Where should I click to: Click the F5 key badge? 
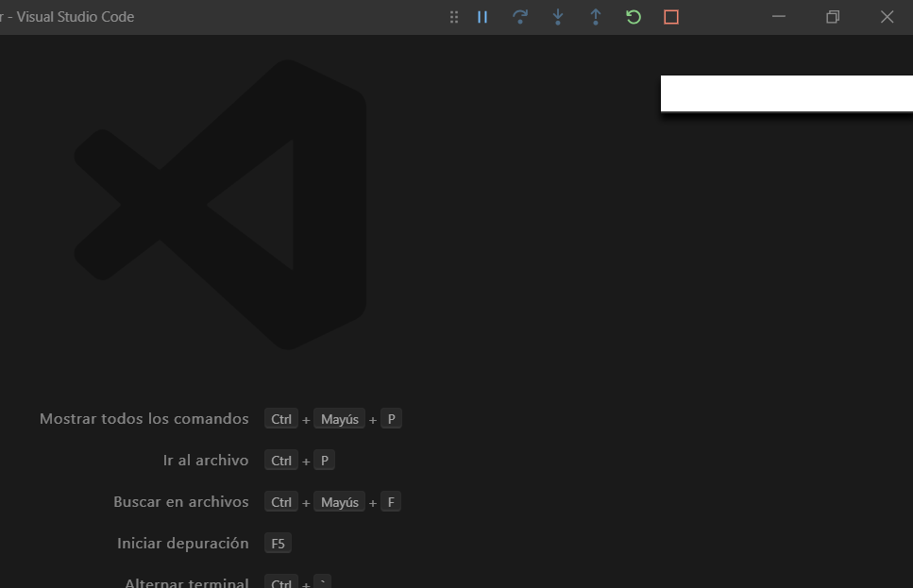click(278, 543)
